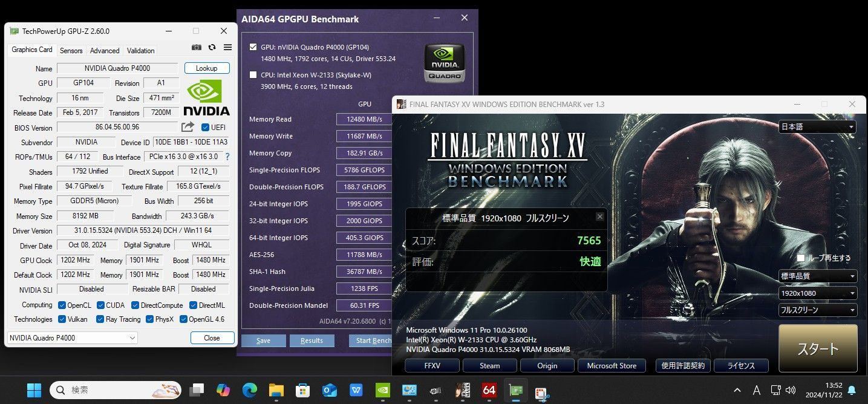This screenshot has height=404, width=868.
Task: Click the NVIDIA Quadro logo in AIDA64
Action: point(444,63)
